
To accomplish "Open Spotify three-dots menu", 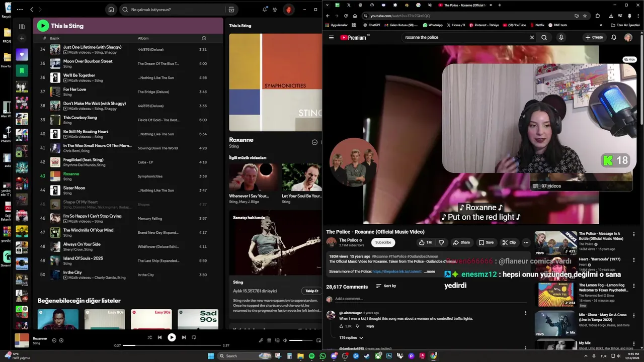I will (x=20, y=10).
